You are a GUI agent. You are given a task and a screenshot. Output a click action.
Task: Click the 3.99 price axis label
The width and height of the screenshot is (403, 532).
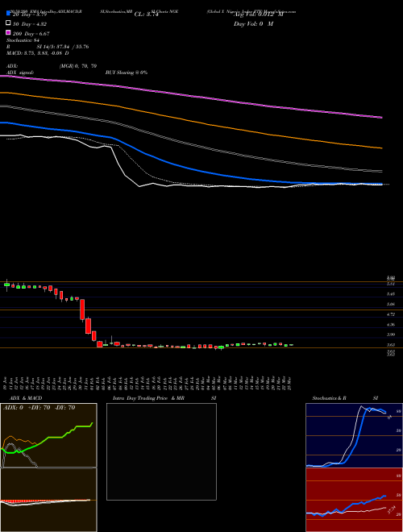point(391,335)
